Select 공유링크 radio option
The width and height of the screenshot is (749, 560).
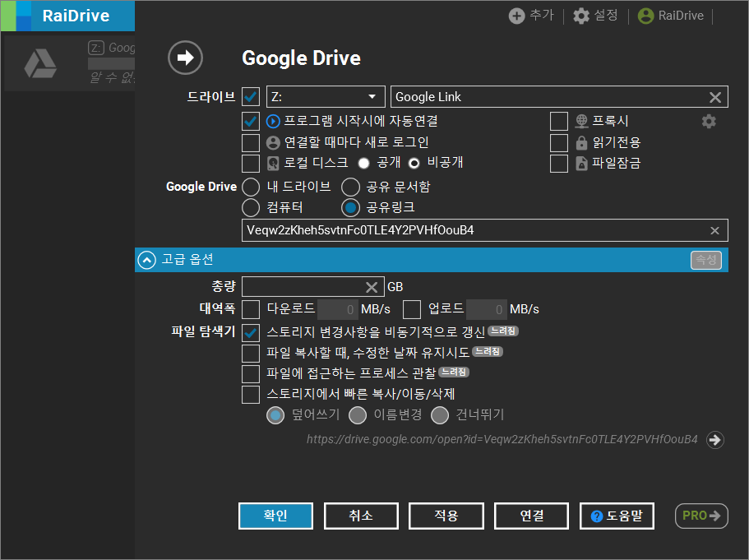[350, 208]
